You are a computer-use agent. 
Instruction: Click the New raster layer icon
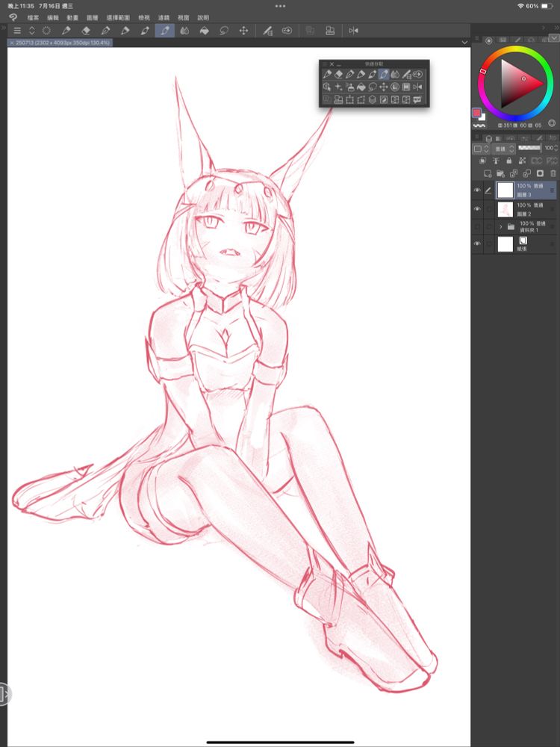coord(488,173)
